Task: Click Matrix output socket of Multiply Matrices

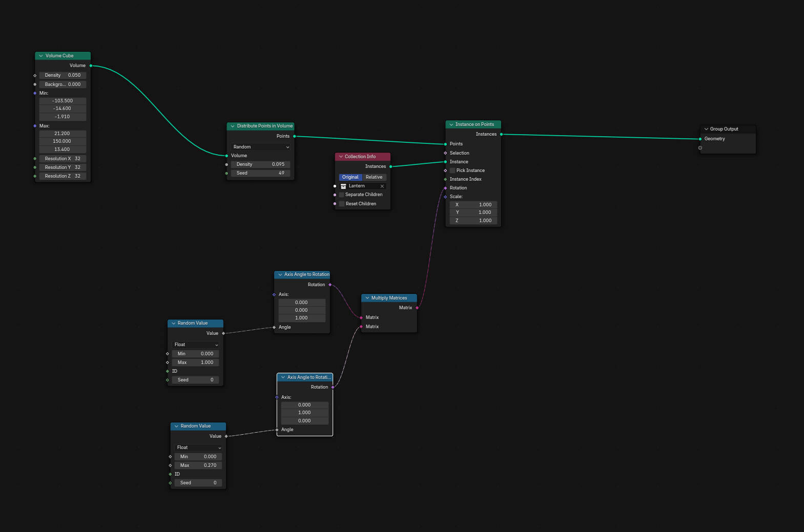Action: click(417, 308)
